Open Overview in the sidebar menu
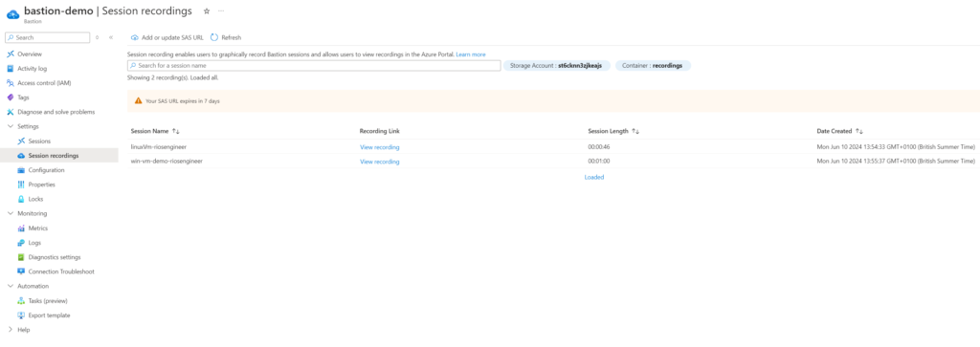The height and width of the screenshot is (347, 980). pos(30,54)
